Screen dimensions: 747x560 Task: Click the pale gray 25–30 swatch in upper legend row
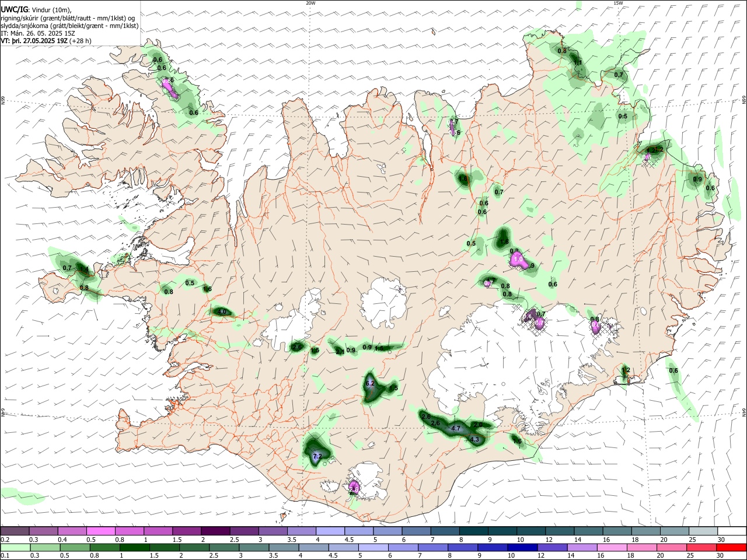(703, 531)
